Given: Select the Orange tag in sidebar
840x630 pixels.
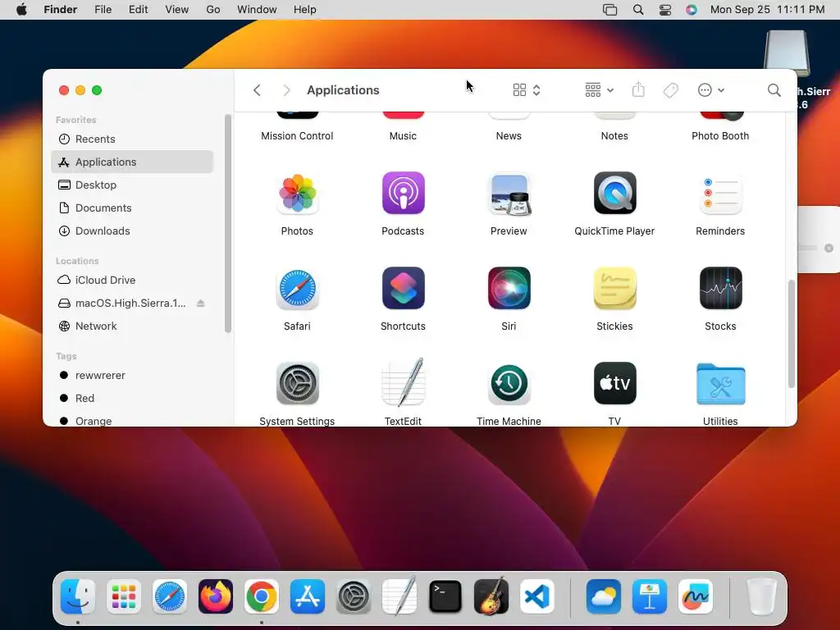Looking at the screenshot, I should [x=132, y=421].
